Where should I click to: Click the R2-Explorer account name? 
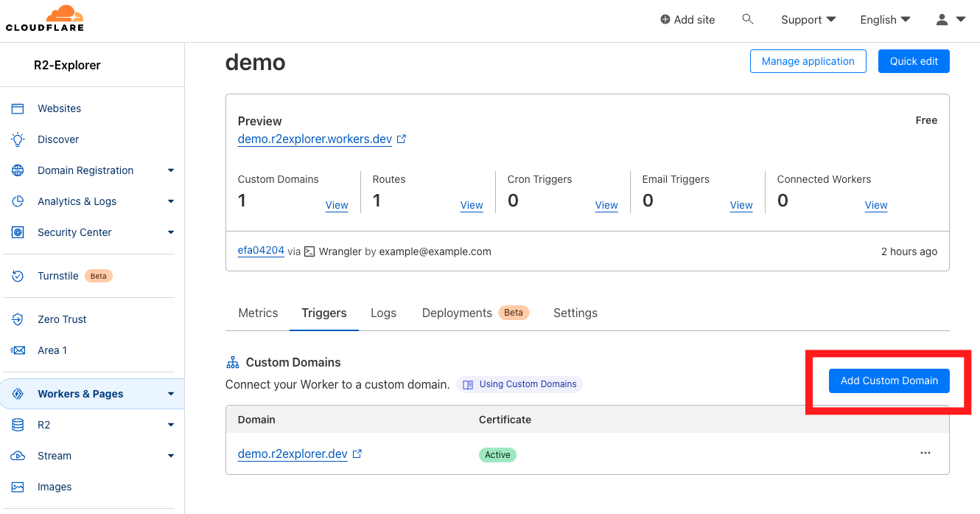point(67,65)
